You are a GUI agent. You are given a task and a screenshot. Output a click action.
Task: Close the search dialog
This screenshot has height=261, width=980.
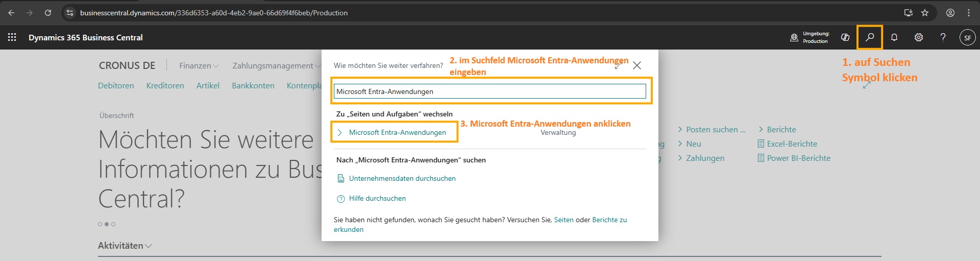coord(637,65)
